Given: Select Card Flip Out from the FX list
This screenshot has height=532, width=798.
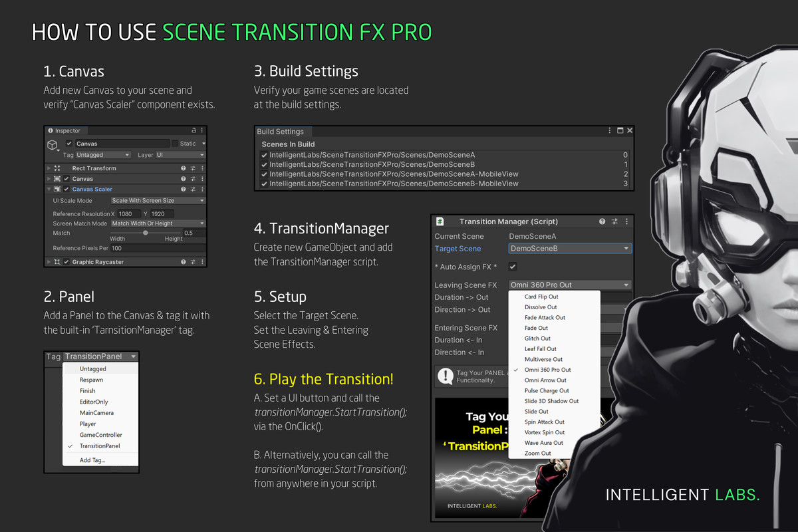Looking at the screenshot, I should 554,297.
